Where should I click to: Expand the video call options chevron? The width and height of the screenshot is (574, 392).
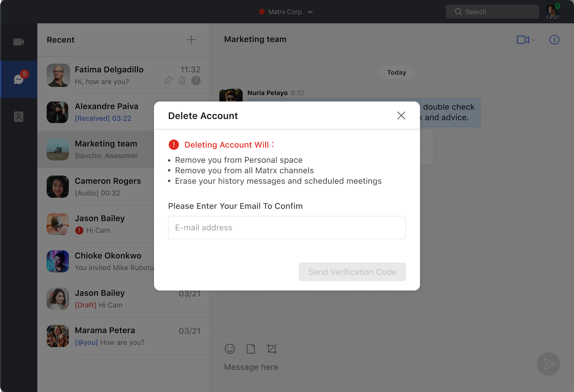coord(534,40)
